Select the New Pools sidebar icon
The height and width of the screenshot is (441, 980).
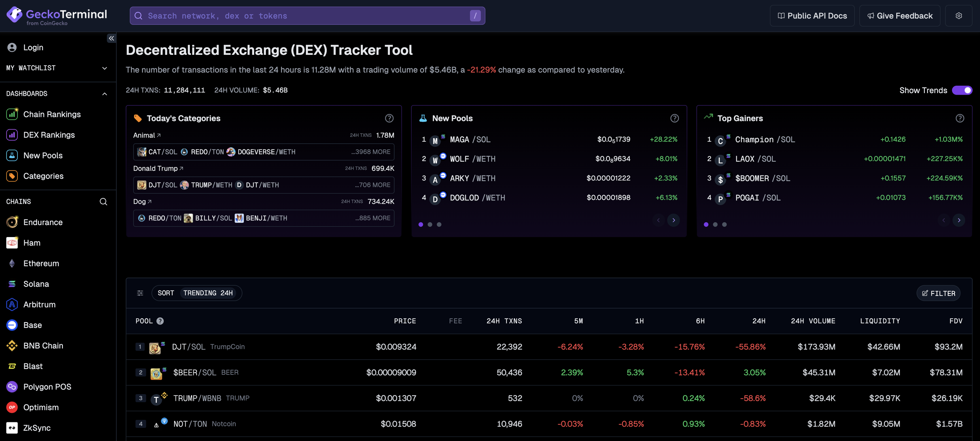point(12,155)
